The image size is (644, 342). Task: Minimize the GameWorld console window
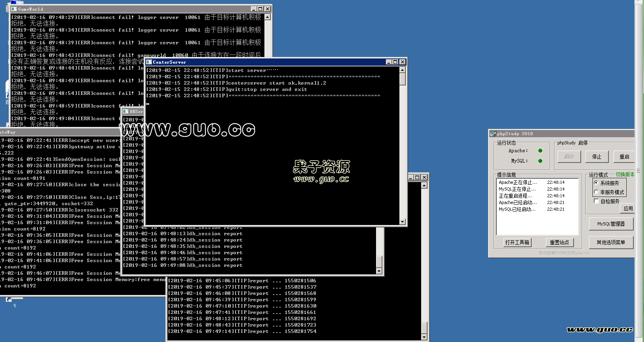coord(254,9)
